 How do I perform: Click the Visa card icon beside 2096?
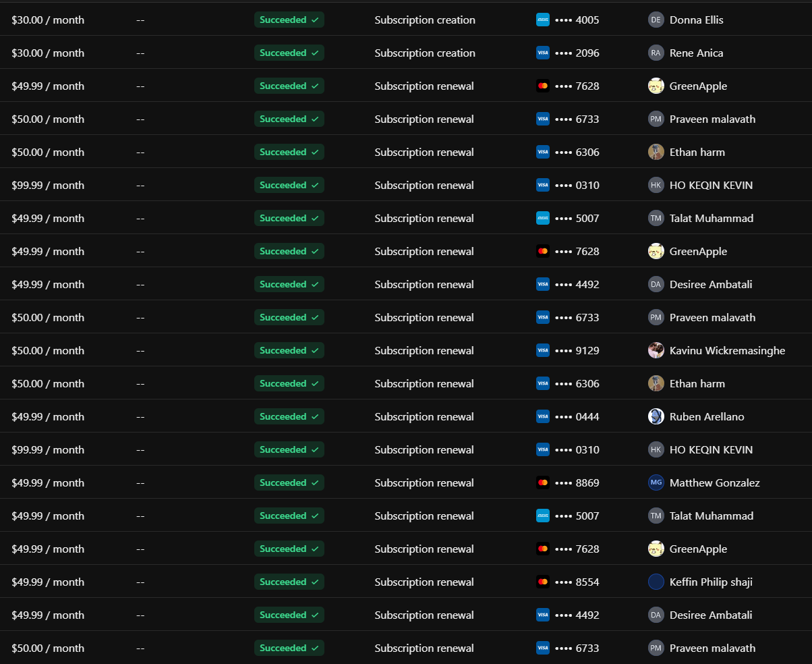point(543,53)
